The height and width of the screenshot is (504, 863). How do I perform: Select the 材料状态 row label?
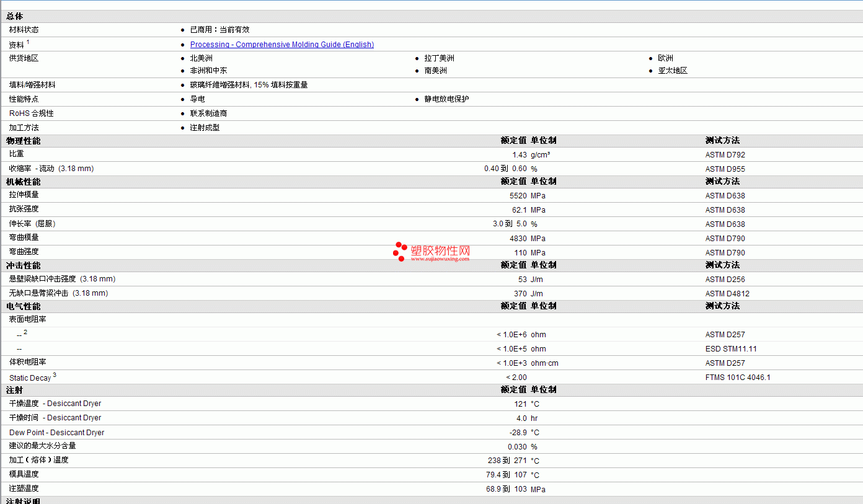point(24,30)
